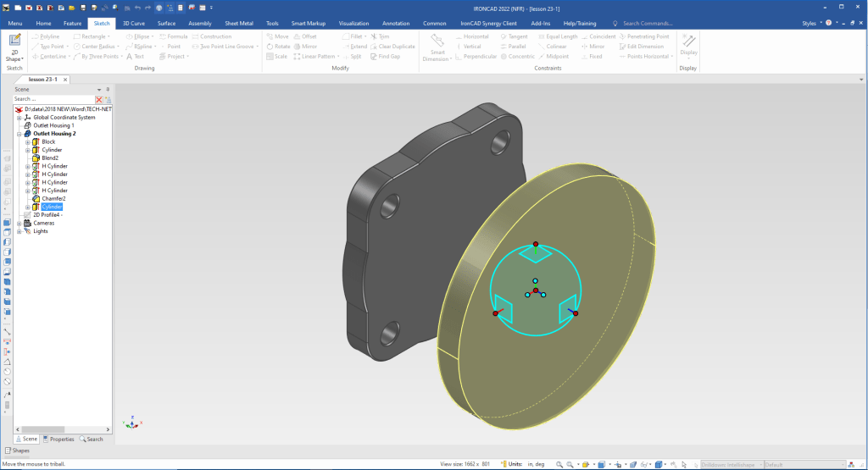Screen dimensions: 868x470
Task: Select Outlet Housing 1 in scene tree
Action: click(x=53, y=125)
